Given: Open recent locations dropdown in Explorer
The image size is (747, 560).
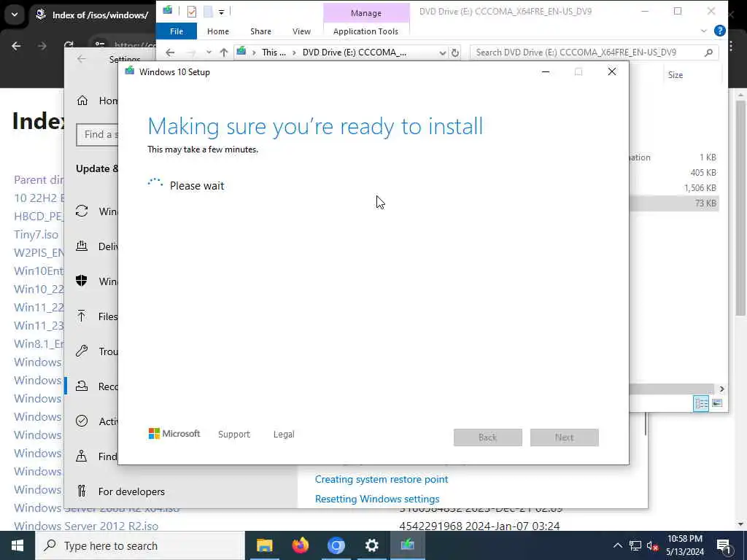Looking at the screenshot, I should pos(209,52).
